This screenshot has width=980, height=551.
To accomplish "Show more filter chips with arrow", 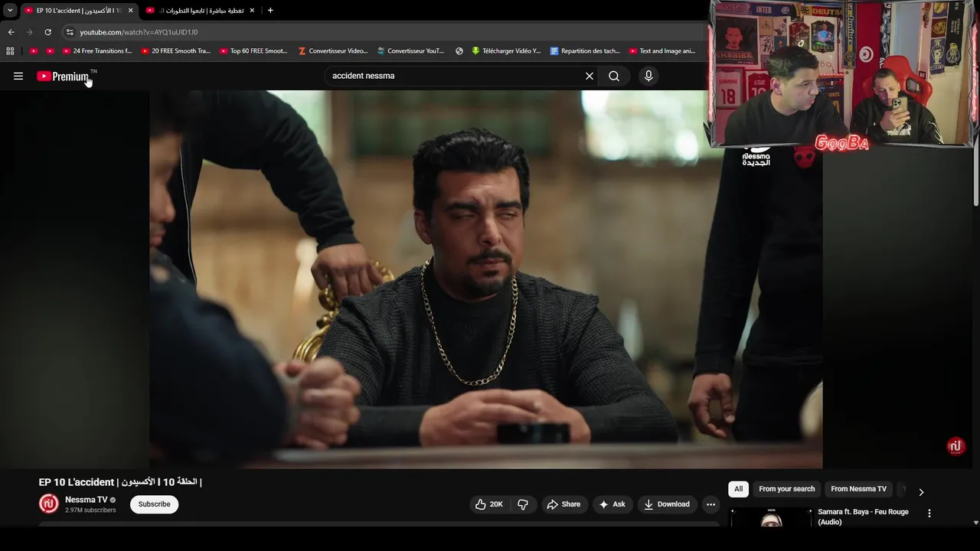I will tap(921, 492).
